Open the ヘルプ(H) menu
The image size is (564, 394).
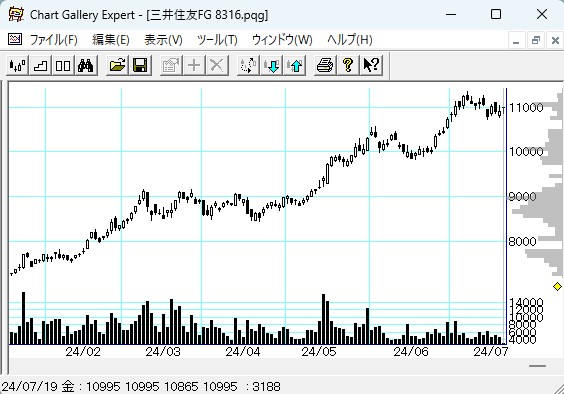[350, 40]
